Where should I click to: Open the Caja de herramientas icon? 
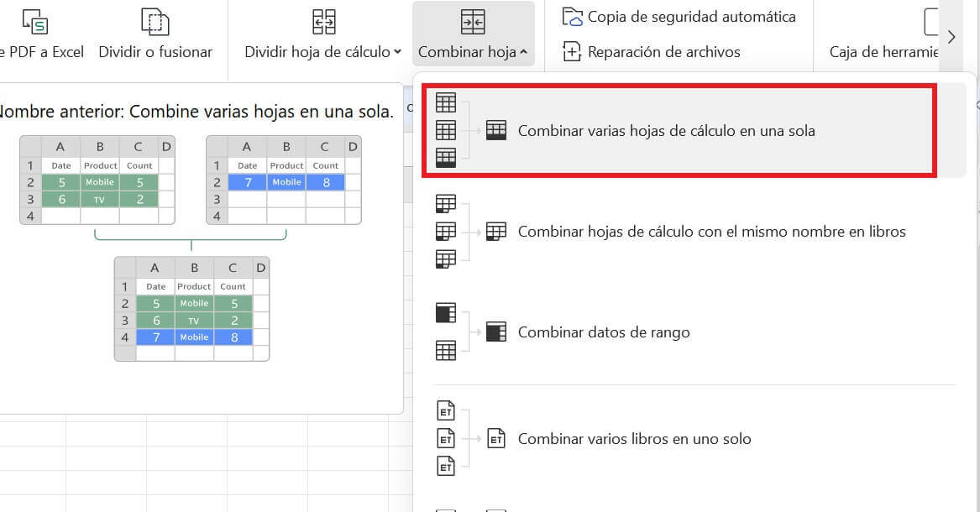tap(930, 22)
